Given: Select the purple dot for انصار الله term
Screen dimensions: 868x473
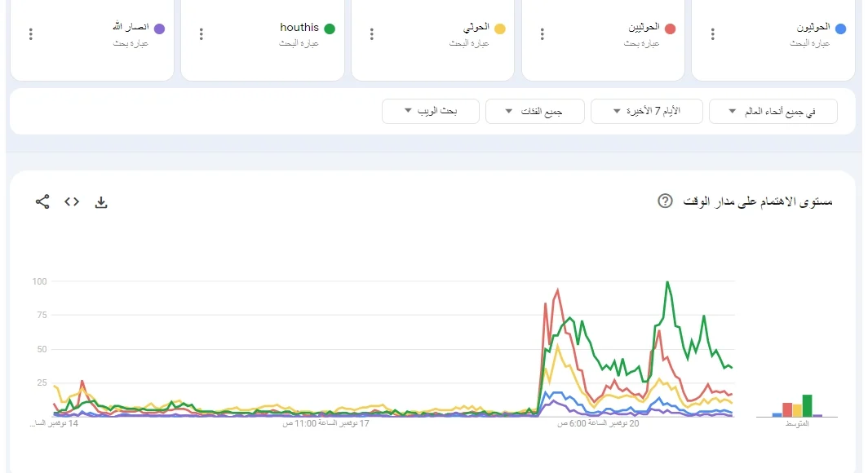Looking at the screenshot, I should [x=159, y=27].
